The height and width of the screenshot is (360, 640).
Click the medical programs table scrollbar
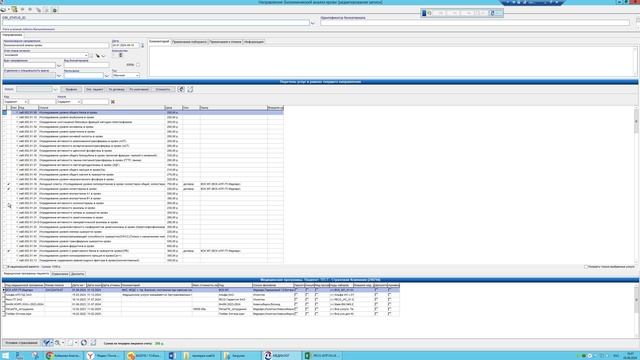[636, 300]
